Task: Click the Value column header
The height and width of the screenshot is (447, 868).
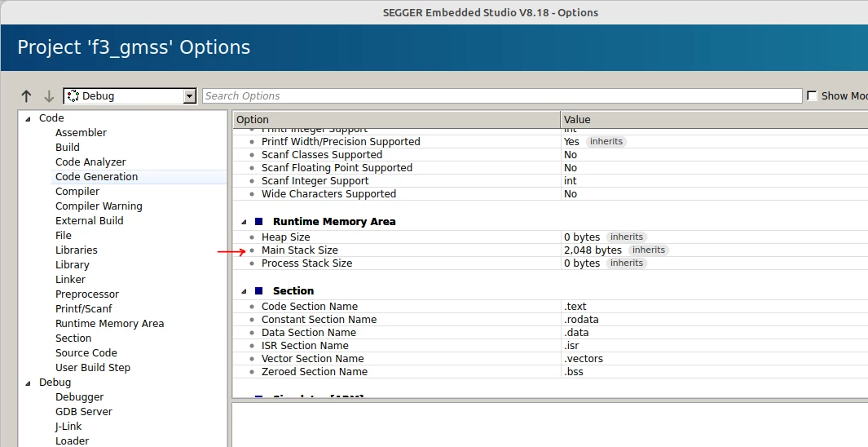Action: tap(714, 120)
